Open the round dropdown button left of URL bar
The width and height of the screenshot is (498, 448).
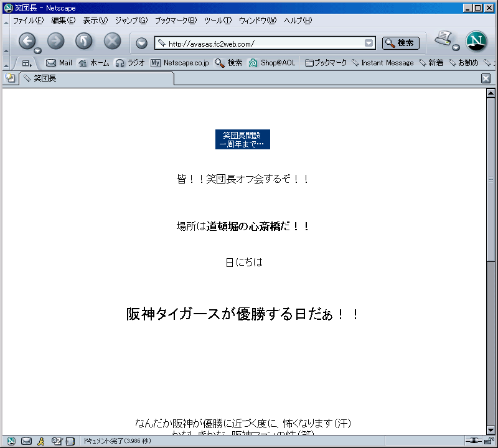[142, 43]
